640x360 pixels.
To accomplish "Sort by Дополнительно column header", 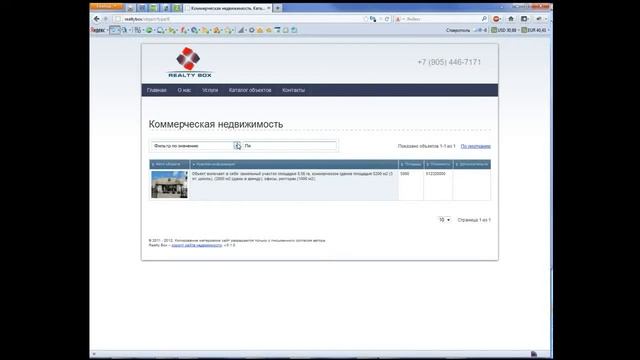I will pos(472,164).
